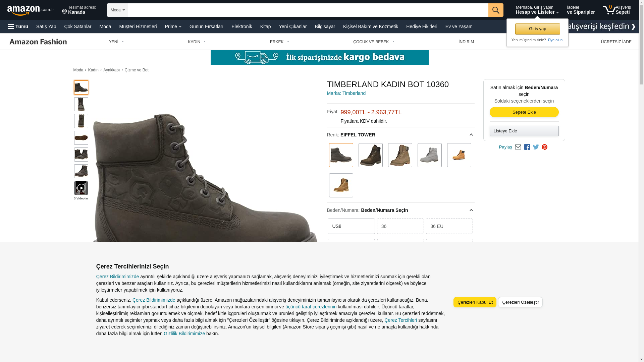Open the shopping cart icon

pyautogui.click(x=616, y=10)
